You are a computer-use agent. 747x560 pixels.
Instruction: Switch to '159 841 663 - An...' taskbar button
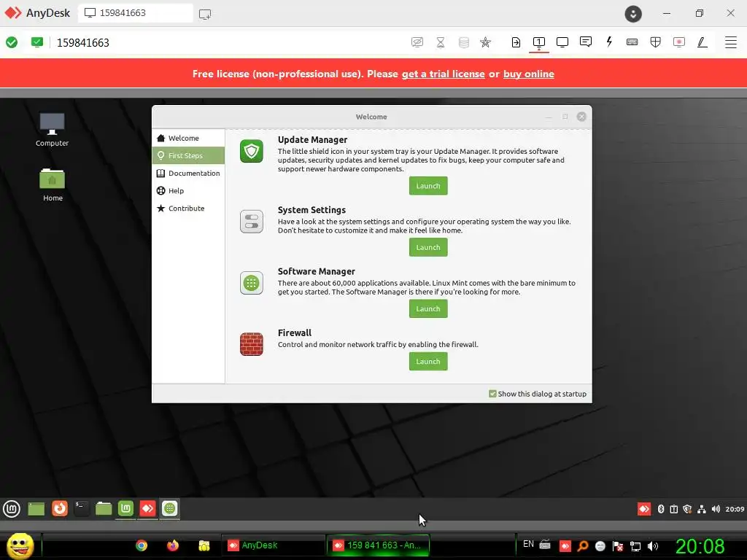pos(379,545)
